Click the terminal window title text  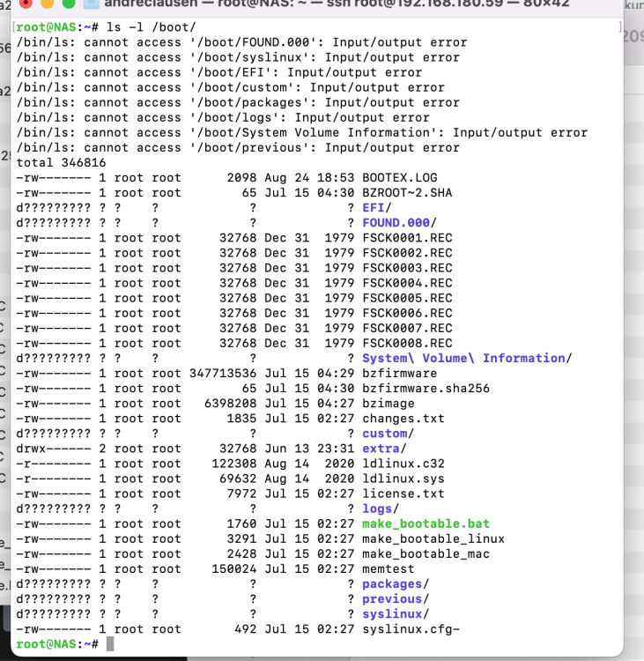[x=337, y=4]
